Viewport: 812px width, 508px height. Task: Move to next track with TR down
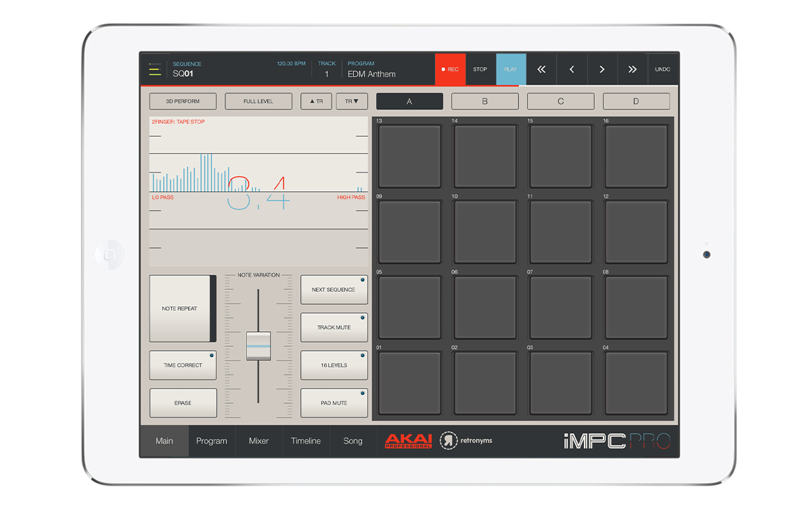click(x=352, y=102)
